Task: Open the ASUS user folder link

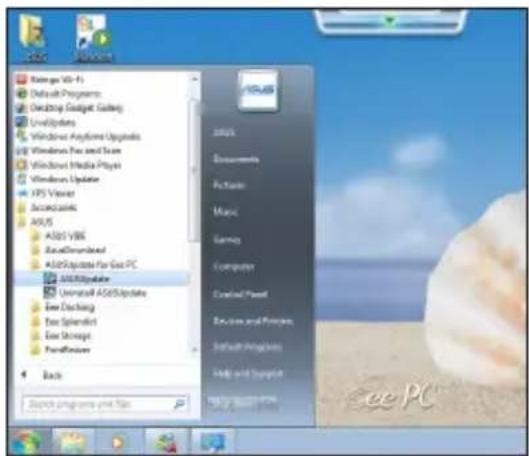Action: 224,133
